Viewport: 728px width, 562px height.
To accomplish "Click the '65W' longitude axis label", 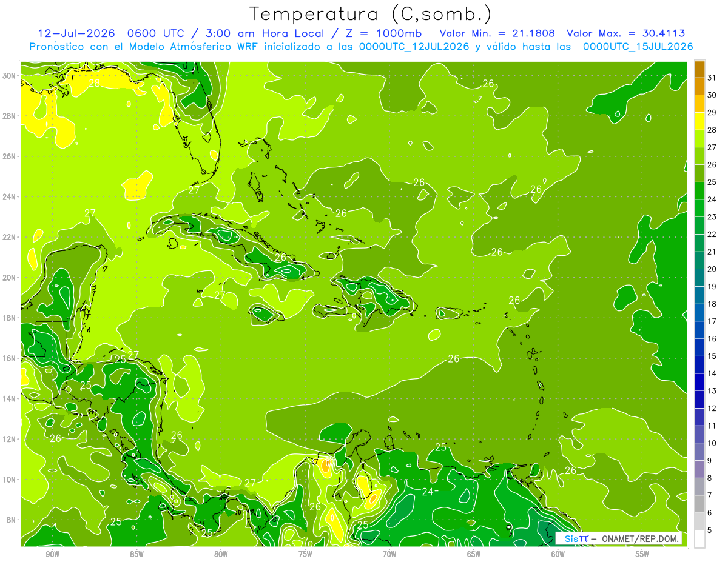I will (x=474, y=555).
